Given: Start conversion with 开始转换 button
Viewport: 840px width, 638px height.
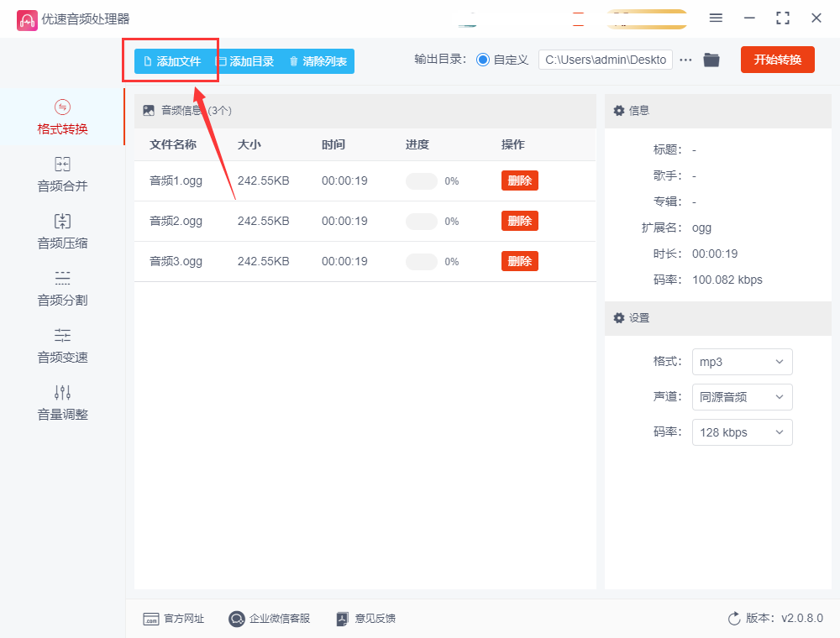Looking at the screenshot, I should (777, 60).
